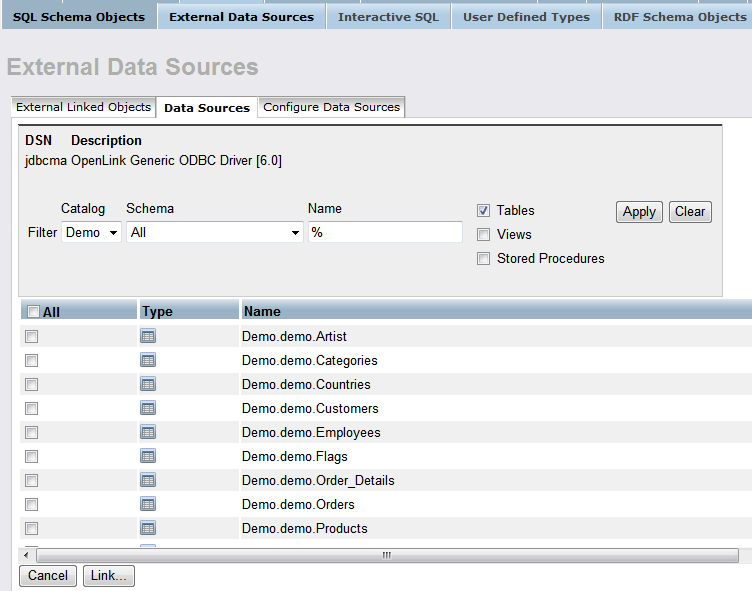Viewport: 752px width, 591px height.
Task: Check the All checkbox in table header
Action: (x=33, y=312)
